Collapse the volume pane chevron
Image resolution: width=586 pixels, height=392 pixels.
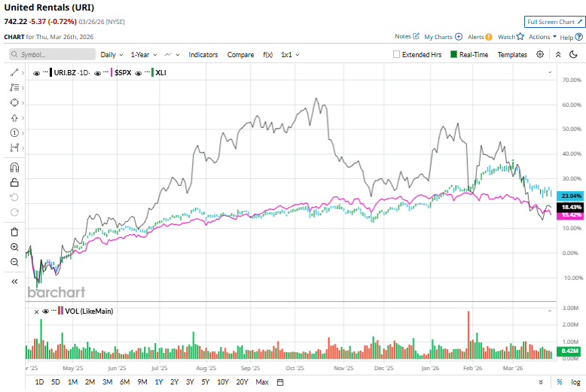(550, 311)
